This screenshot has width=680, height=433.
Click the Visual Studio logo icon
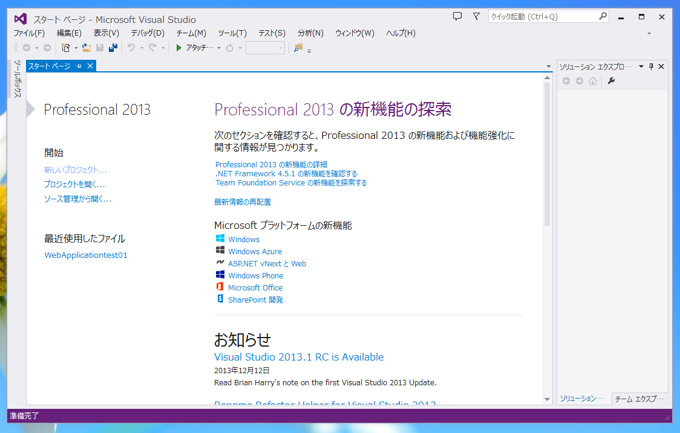pos(20,19)
